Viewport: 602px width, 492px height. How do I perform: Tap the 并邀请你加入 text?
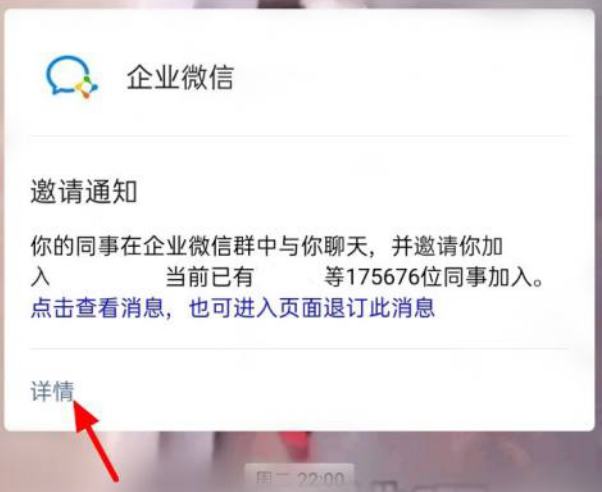click(447, 246)
